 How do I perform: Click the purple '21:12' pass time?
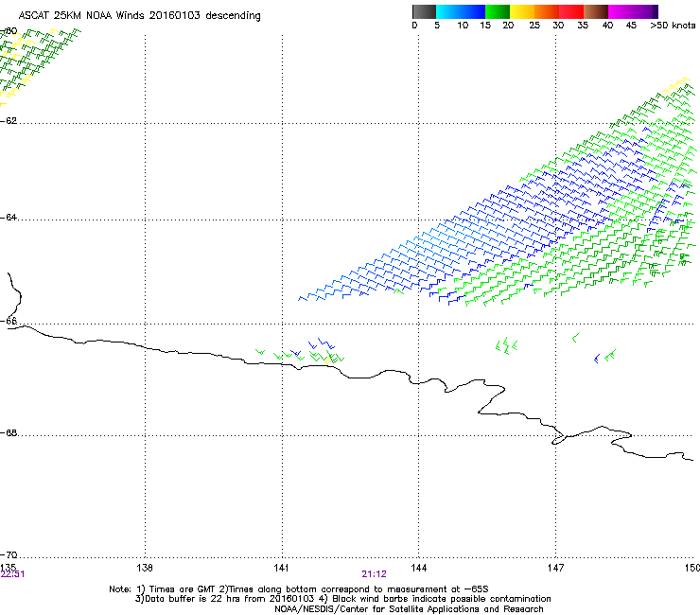tap(374, 574)
